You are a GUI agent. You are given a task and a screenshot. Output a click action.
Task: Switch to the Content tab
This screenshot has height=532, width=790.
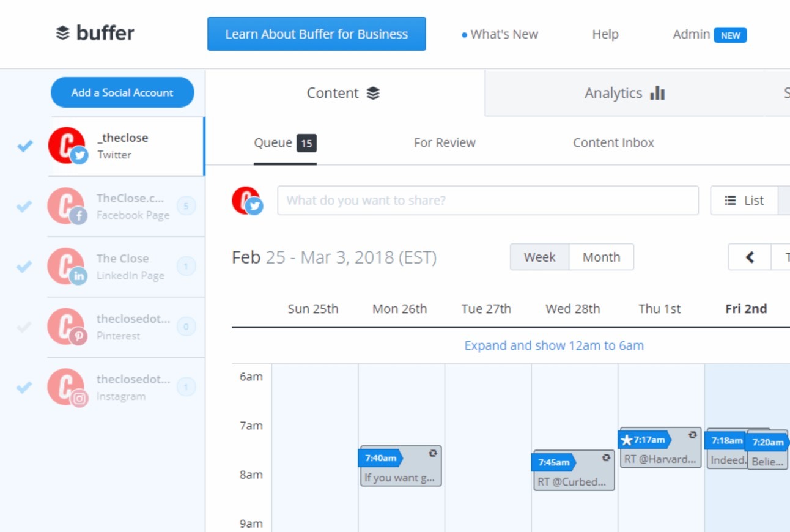345,93
